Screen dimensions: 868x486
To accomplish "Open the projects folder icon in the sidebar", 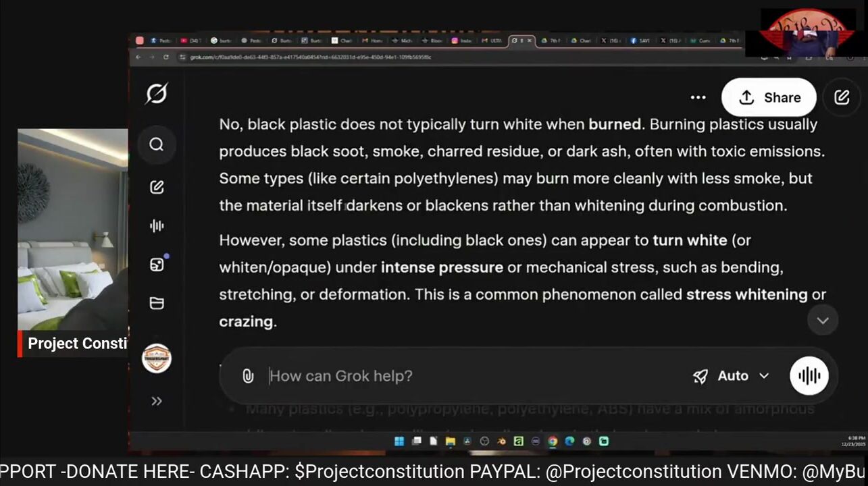I will point(156,303).
